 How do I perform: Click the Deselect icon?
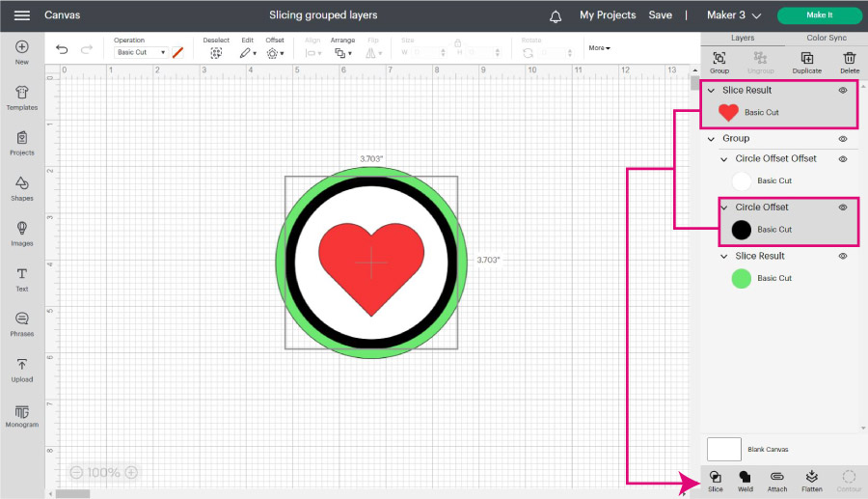(x=216, y=53)
